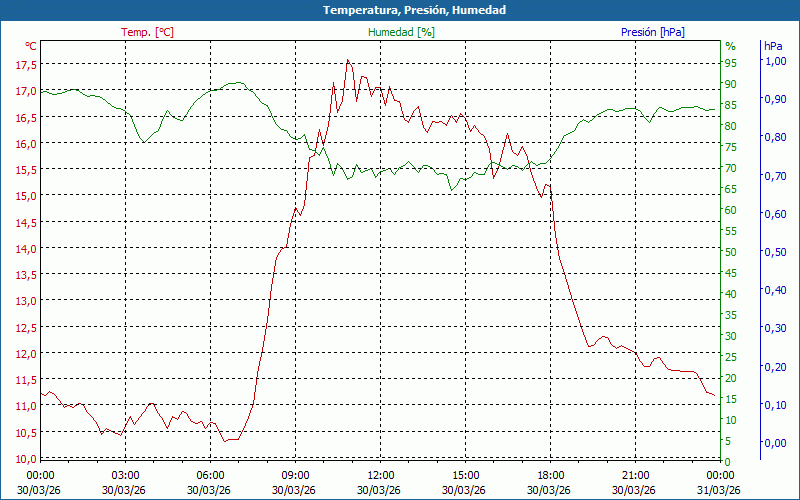Click the green % unit label above the humidity axis
The width and height of the screenshot is (800, 500).
click(730, 46)
